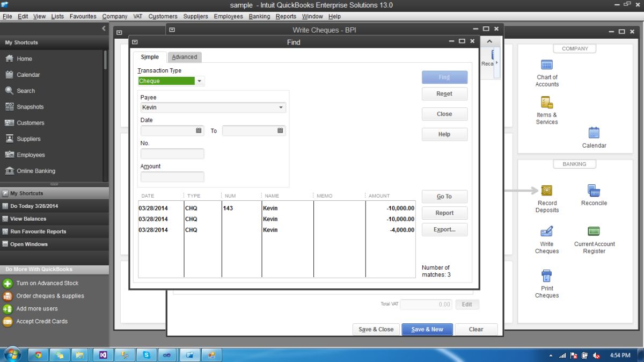Open View Balances section
The height and width of the screenshot is (362, 644).
coord(54,219)
